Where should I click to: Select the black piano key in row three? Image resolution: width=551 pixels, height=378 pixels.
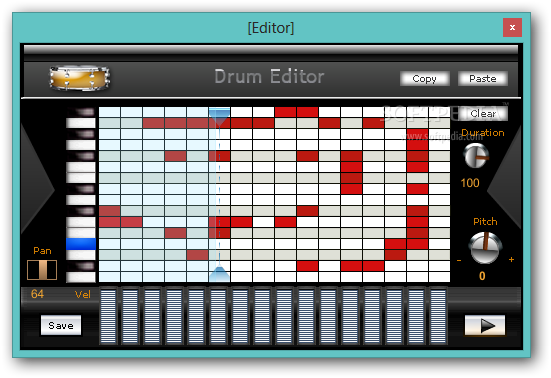[x=81, y=134]
